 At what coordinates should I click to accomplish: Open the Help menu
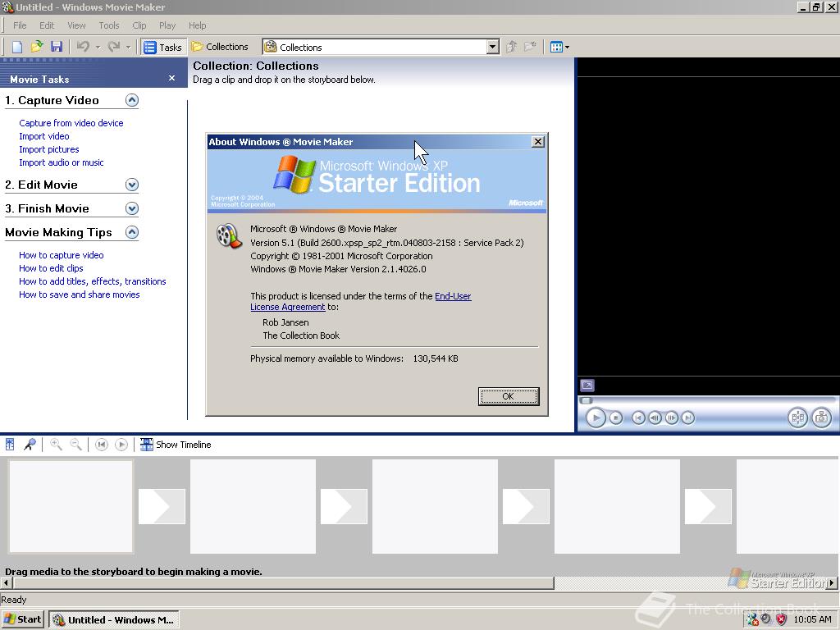click(x=197, y=25)
